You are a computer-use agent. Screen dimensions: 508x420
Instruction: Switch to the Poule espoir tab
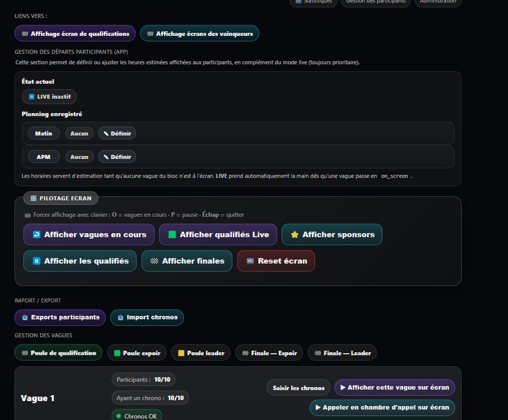pyautogui.click(x=137, y=353)
